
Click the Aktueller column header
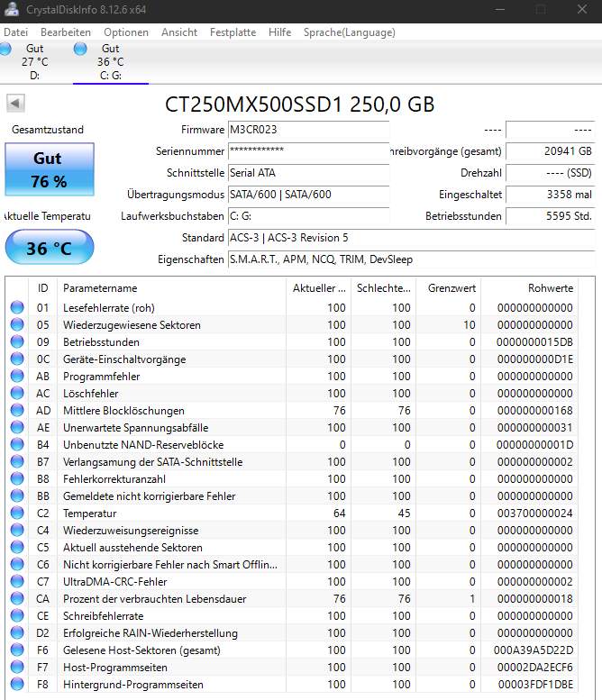click(318, 288)
